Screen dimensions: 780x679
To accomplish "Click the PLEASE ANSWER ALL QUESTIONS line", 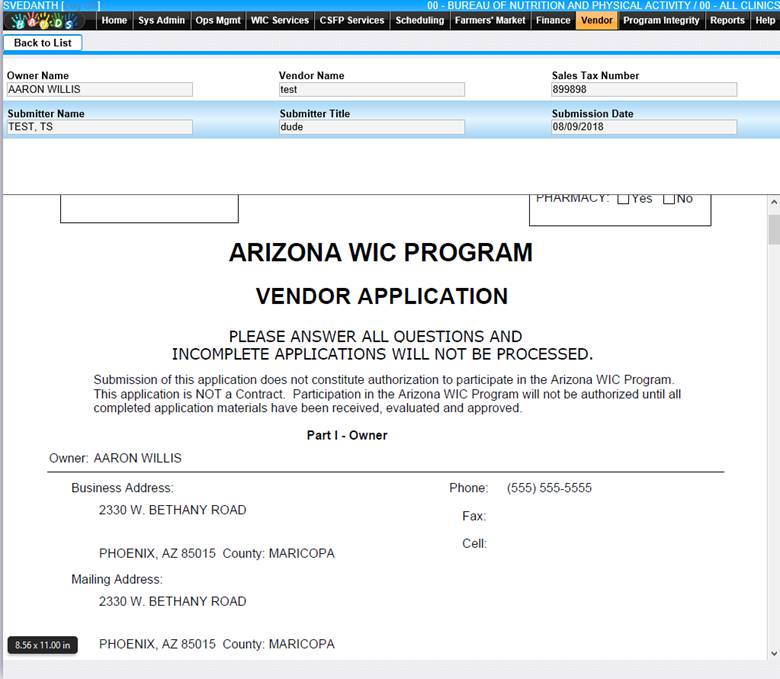I will [376, 337].
